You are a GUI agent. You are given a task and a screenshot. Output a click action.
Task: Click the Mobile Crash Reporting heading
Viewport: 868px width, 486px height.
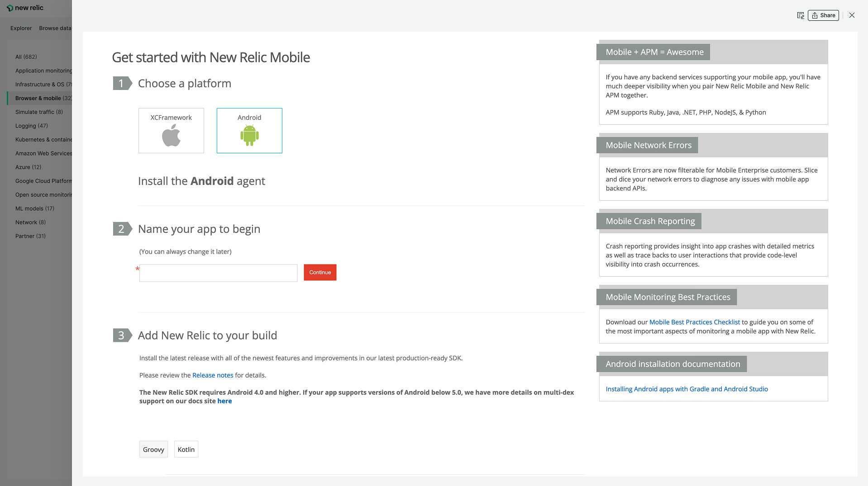point(650,221)
